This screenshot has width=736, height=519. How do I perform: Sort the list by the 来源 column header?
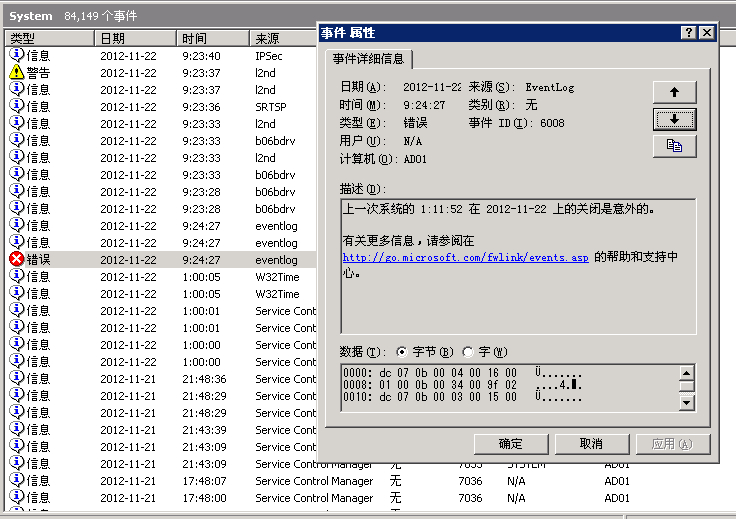283,38
